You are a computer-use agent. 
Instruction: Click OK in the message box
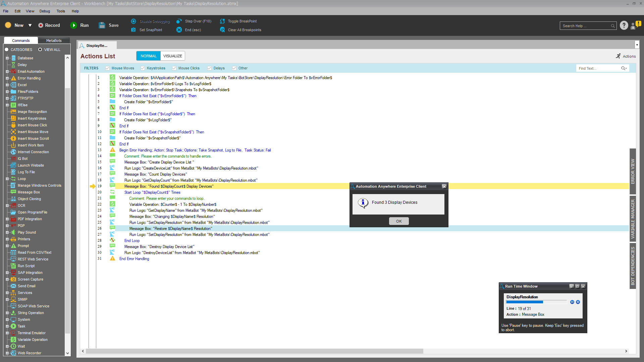pyautogui.click(x=398, y=221)
